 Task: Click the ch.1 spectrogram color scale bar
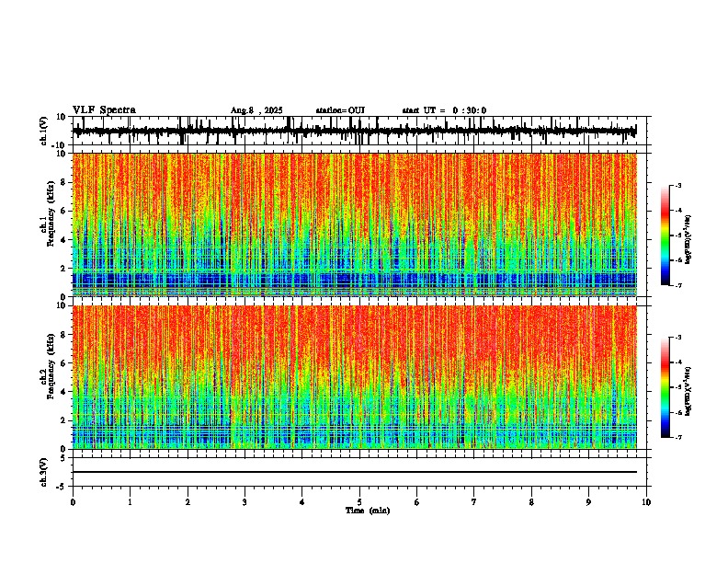(665, 236)
